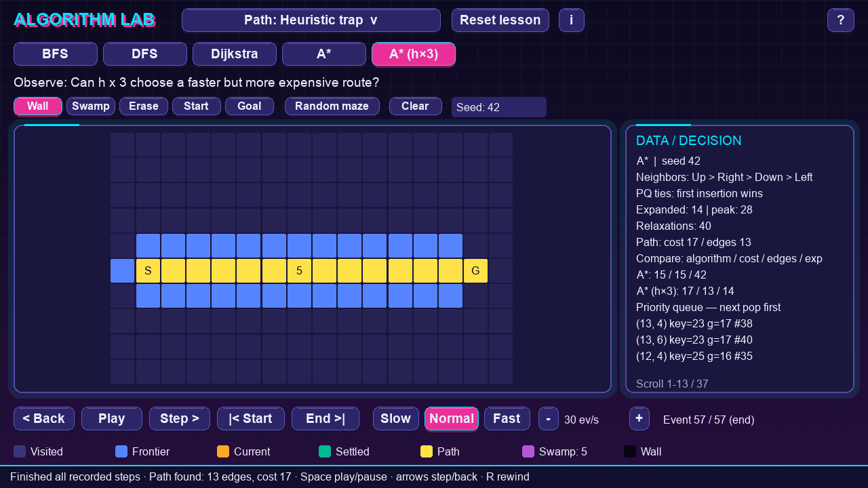The width and height of the screenshot is (868, 488).
Task: Open the info 'i' button
Action: click(572, 20)
